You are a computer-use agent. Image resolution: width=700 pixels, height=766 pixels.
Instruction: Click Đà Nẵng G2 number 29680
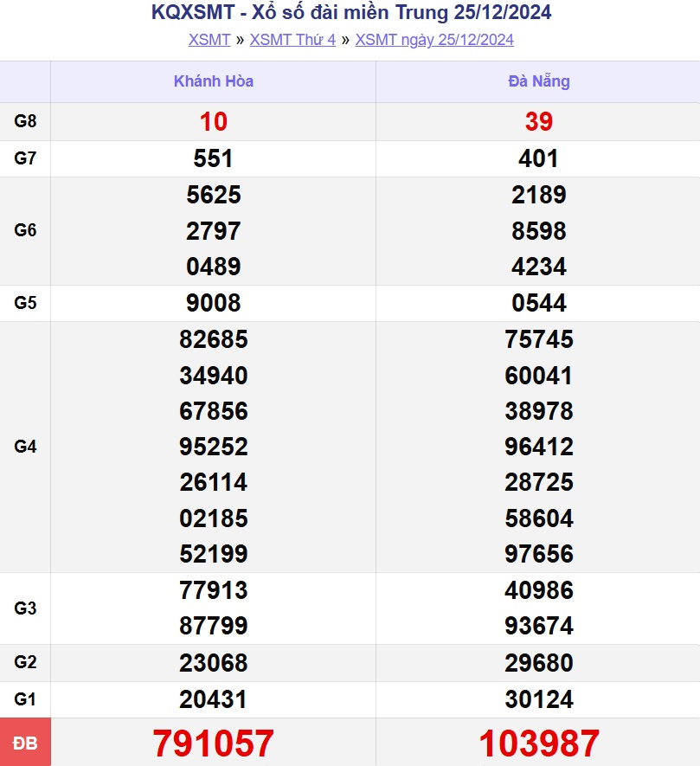click(538, 663)
